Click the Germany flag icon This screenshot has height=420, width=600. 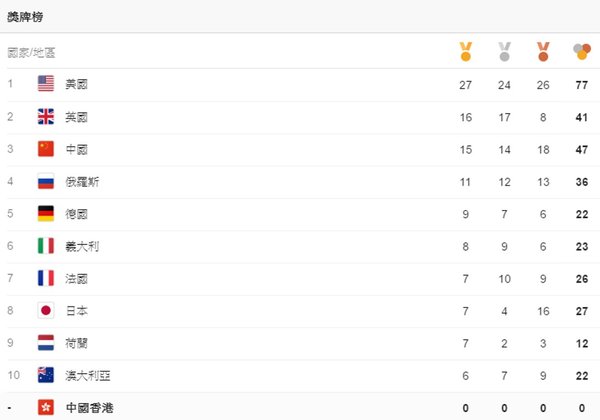(46, 213)
